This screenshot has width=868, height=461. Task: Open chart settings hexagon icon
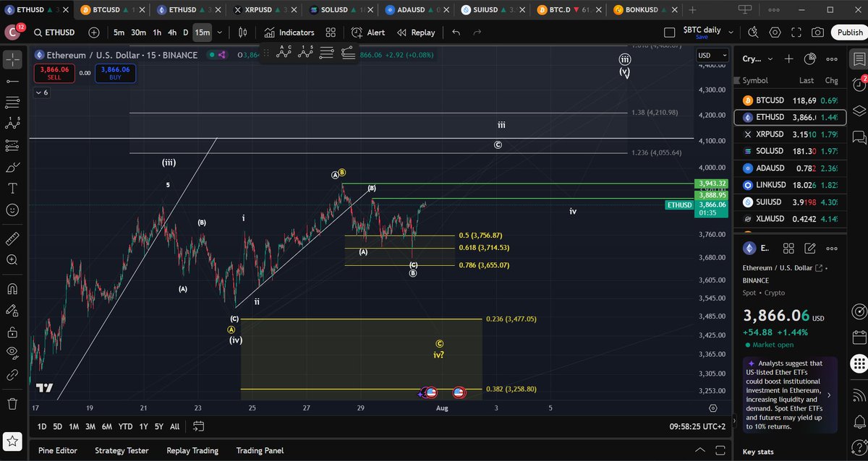pyautogui.click(x=775, y=33)
